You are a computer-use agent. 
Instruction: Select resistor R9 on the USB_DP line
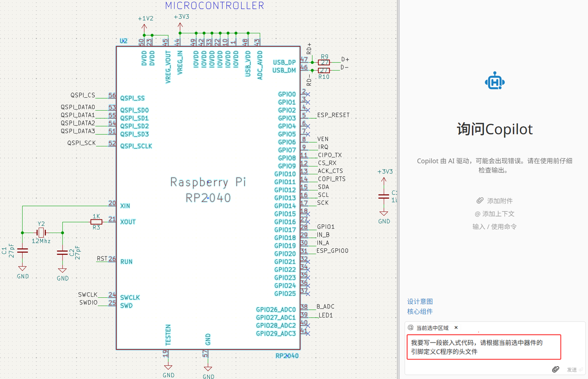324,62
